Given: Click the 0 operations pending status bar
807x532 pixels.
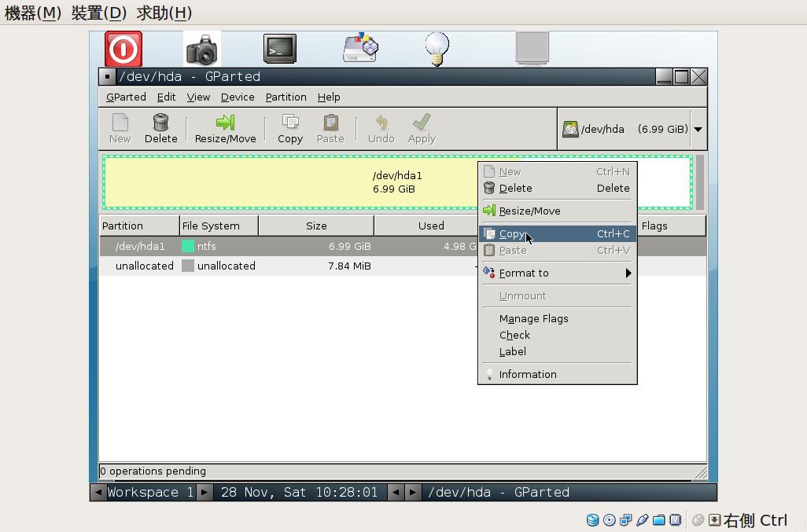Looking at the screenshot, I should pos(403,471).
